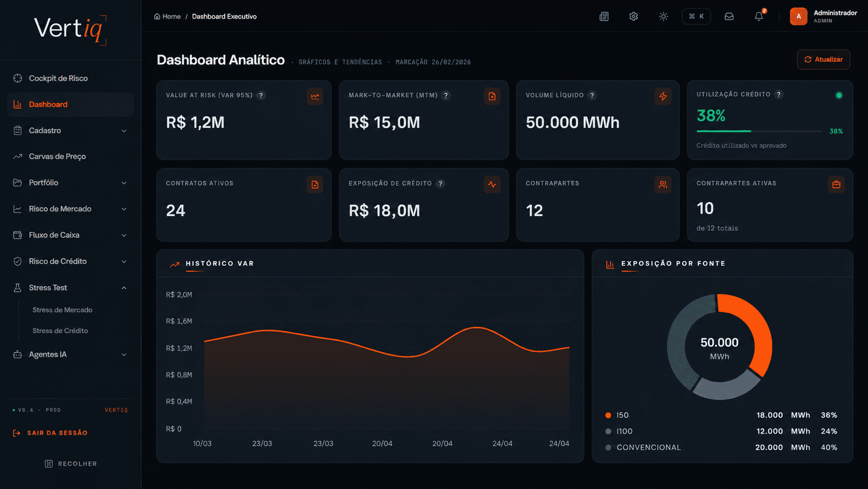Click the green status dot on Utilização Crédito
Image resolution: width=868 pixels, height=489 pixels.
coord(839,95)
